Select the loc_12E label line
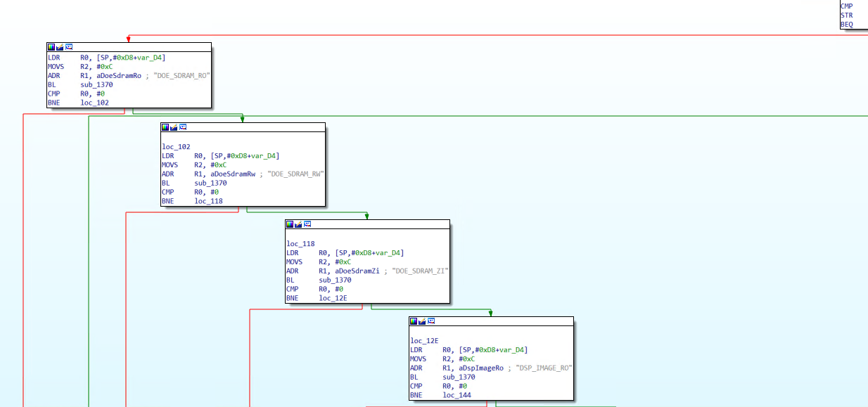The height and width of the screenshot is (407, 868). [424, 341]
